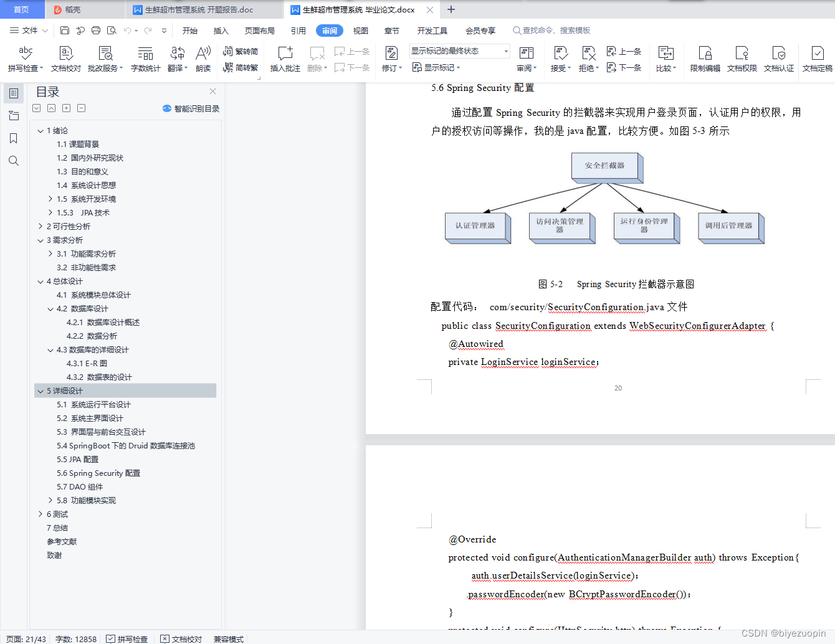Open the Compare documents (比较) tool
835x644 pixels.
click(666, 59)
